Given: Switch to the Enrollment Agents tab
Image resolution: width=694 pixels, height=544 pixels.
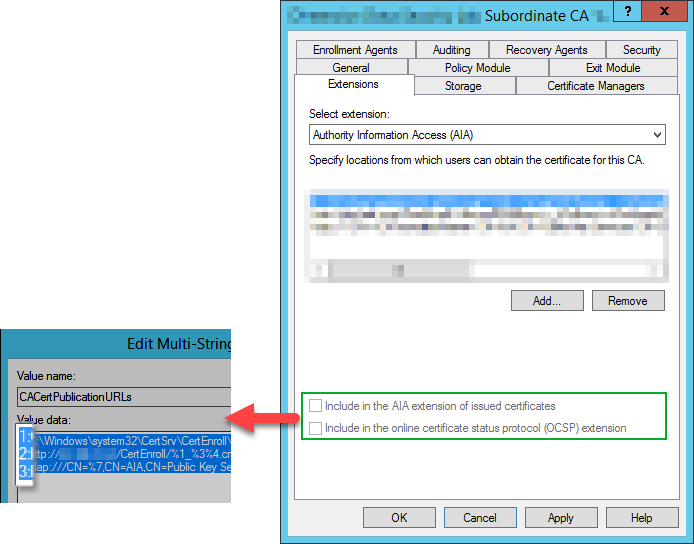Looking at the screenshot, I should [x=355, y=49].
